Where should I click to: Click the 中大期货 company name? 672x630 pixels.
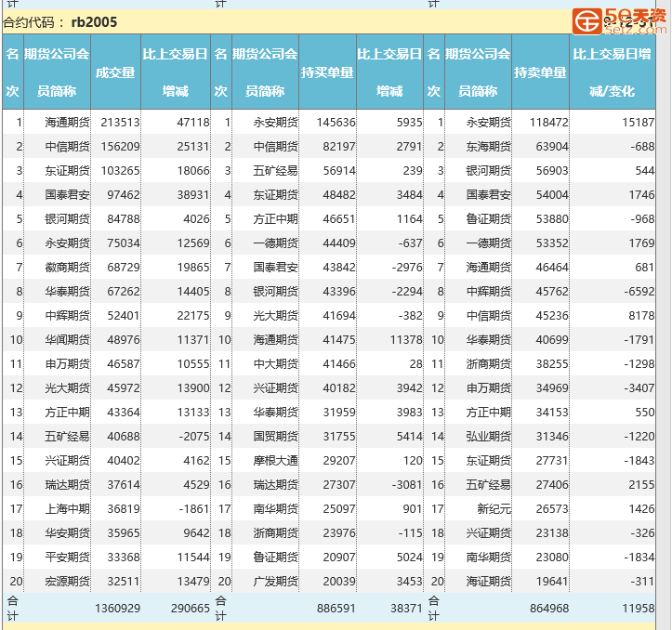275,364
